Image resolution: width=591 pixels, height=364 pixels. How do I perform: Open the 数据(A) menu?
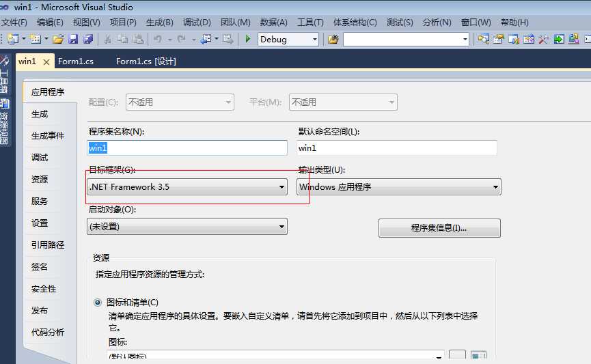pyautogui.click(x=274, y=23)
